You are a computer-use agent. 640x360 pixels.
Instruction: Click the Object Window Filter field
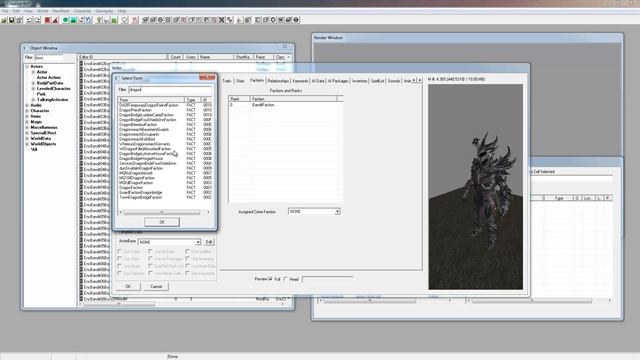(49, 58)
